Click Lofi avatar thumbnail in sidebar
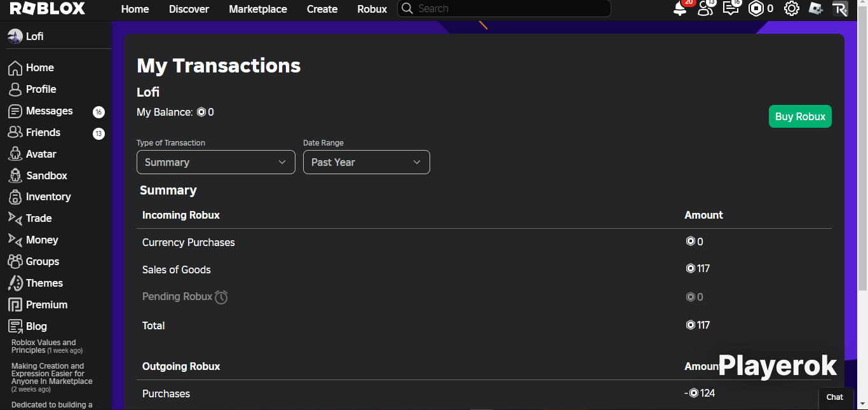 (x=15, y=36)
